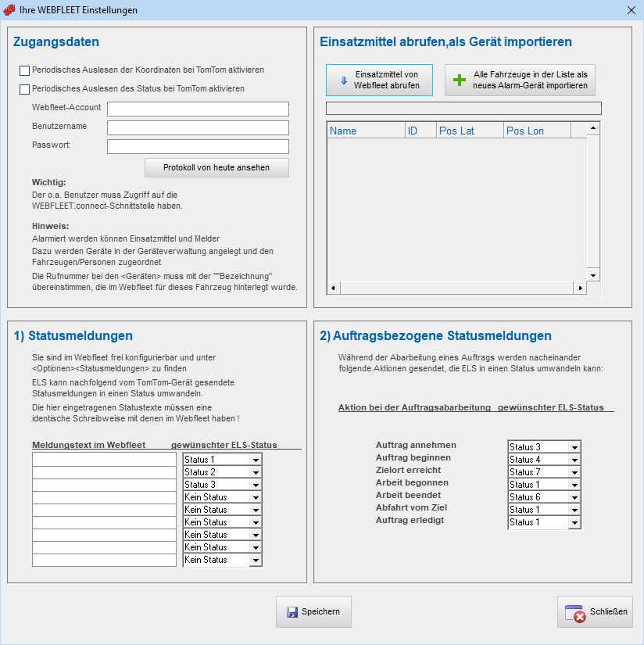Focus the Passwort input field

click(198, 146)
